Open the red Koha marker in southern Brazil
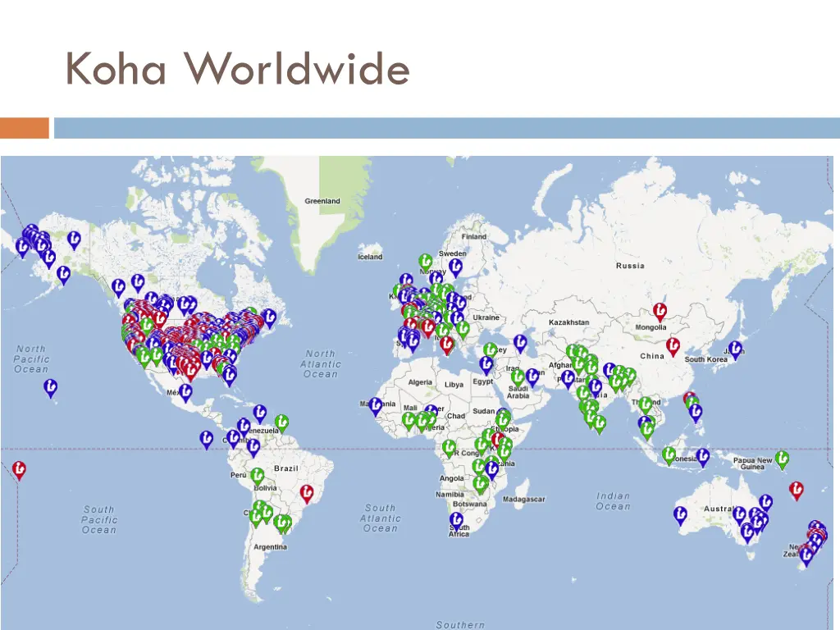Screen dimensions: 840x630 click(x=305, y=492)
